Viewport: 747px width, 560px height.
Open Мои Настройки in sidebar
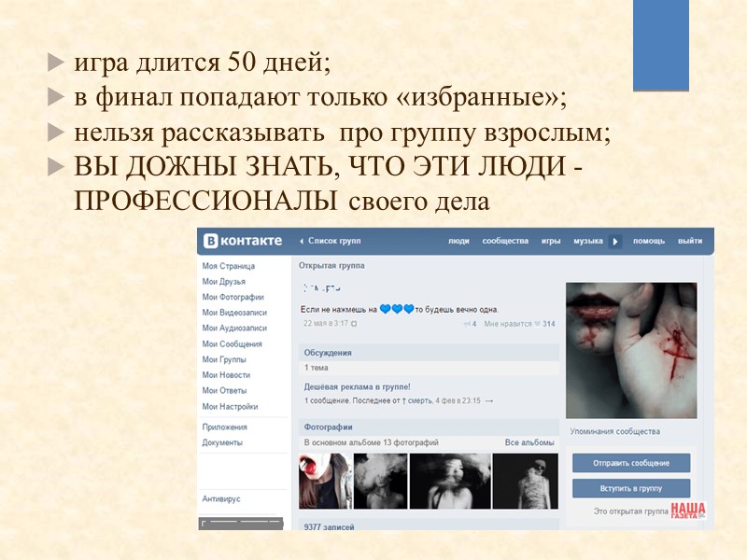230,406
